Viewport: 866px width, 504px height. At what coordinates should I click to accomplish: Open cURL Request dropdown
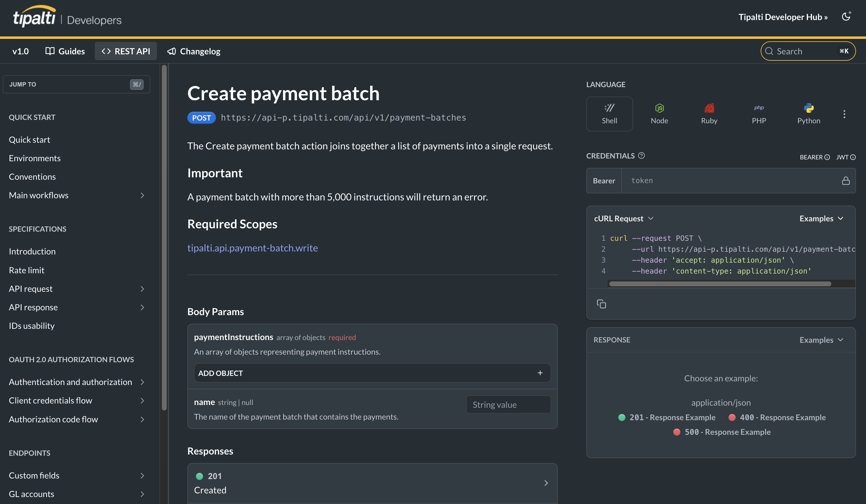(624, 219)
